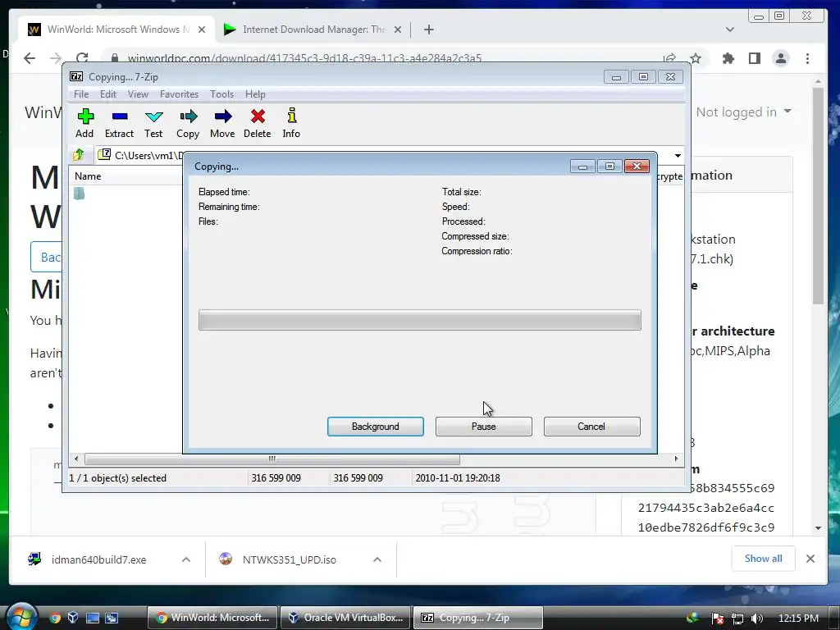Open the Chrome profile avatar
Viewport: 840px width, 630px height.
[781, 58]
